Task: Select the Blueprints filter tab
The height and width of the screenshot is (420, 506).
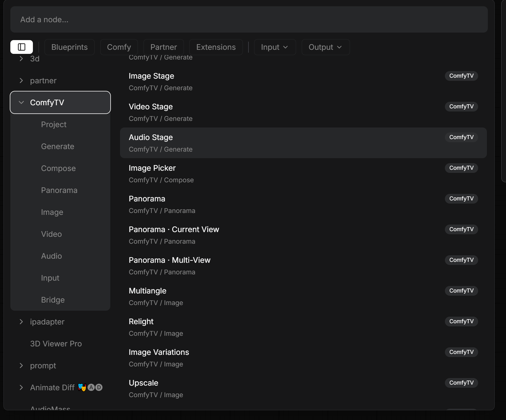Action: (70, 47)
